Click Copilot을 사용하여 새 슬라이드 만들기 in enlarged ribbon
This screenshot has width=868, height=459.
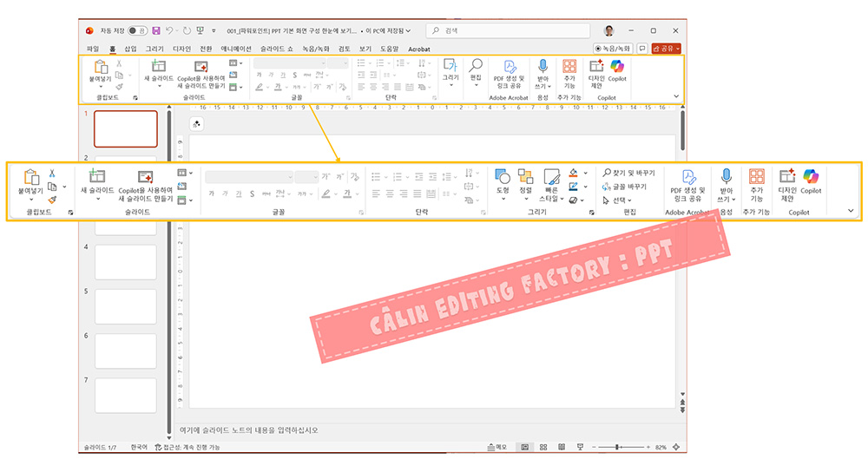point(145,186)
